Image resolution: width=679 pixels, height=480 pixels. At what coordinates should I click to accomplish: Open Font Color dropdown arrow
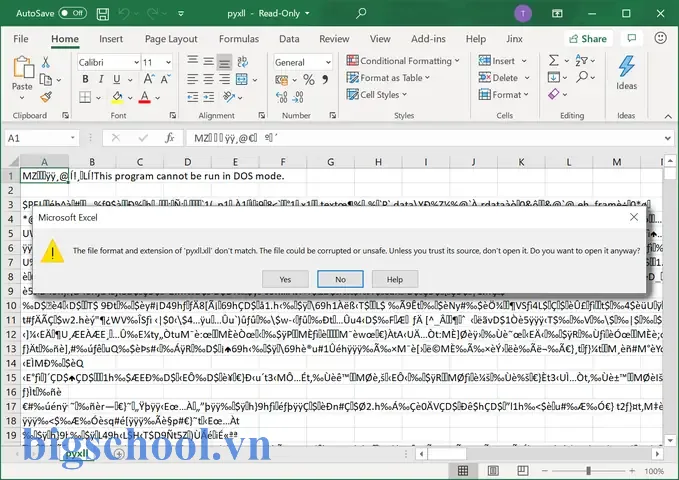coord(158,98)
